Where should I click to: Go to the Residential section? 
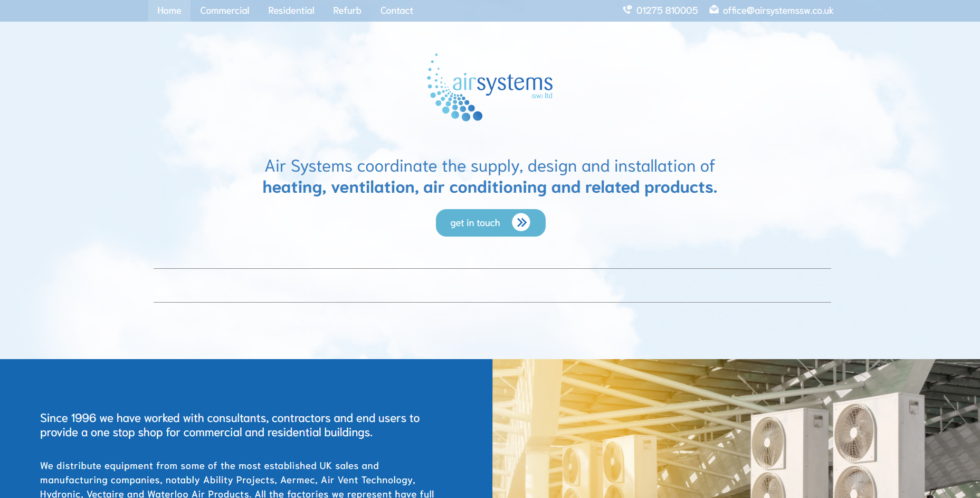[x=291, y=11]
